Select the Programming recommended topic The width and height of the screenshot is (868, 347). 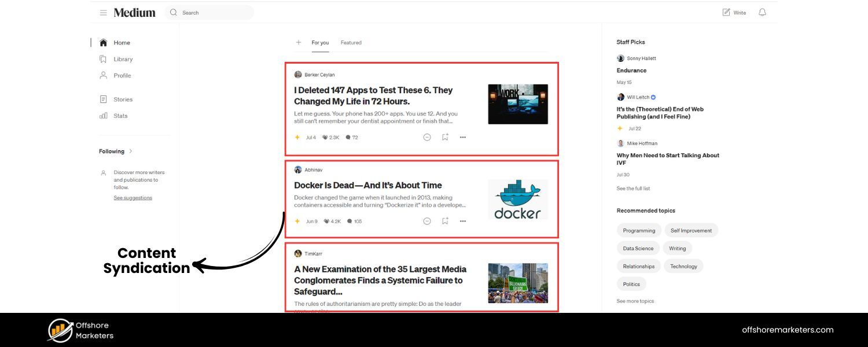point(639,230)
